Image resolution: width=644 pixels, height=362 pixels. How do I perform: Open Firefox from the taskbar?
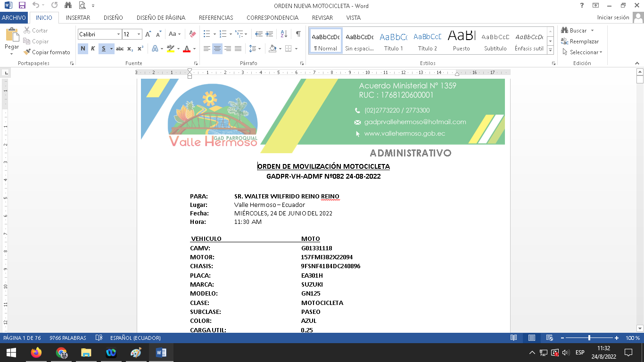pyautogui.click(x=36, y=353)
